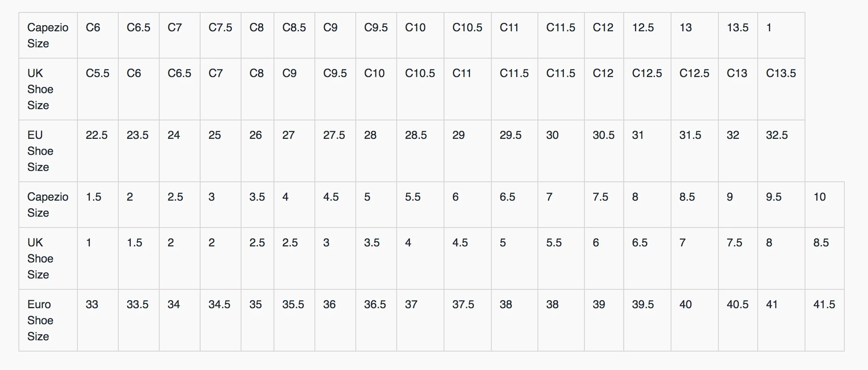
Task: Select the UK size C12 cell
Action: 604,89
